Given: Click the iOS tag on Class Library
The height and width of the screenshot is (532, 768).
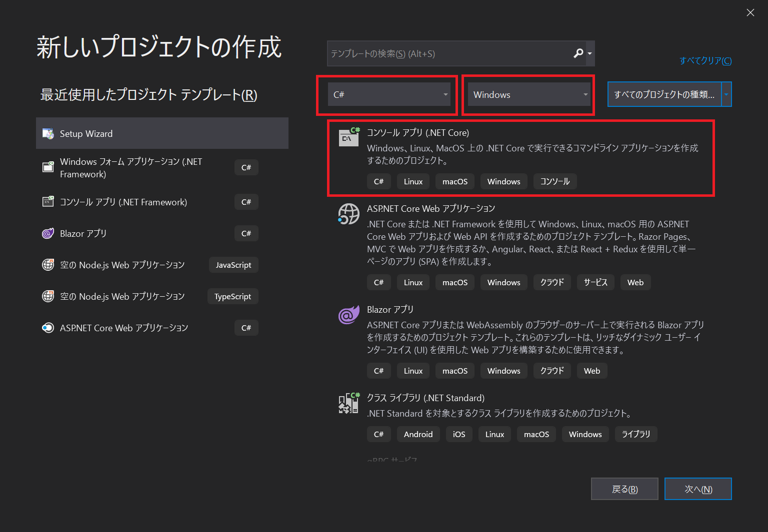Looking at the screenshot, I should click(x=459, y=434).
